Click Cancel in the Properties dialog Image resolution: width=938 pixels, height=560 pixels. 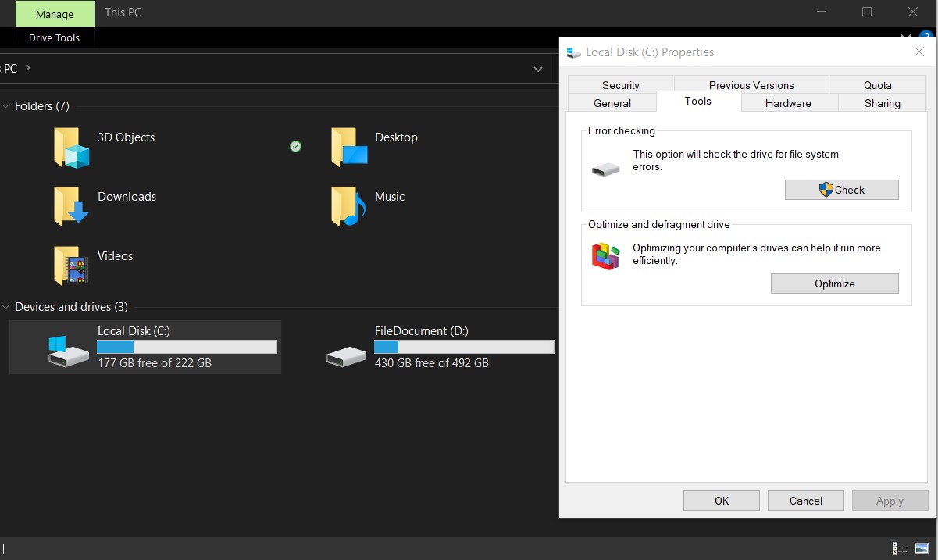click(x=806, y=501)
